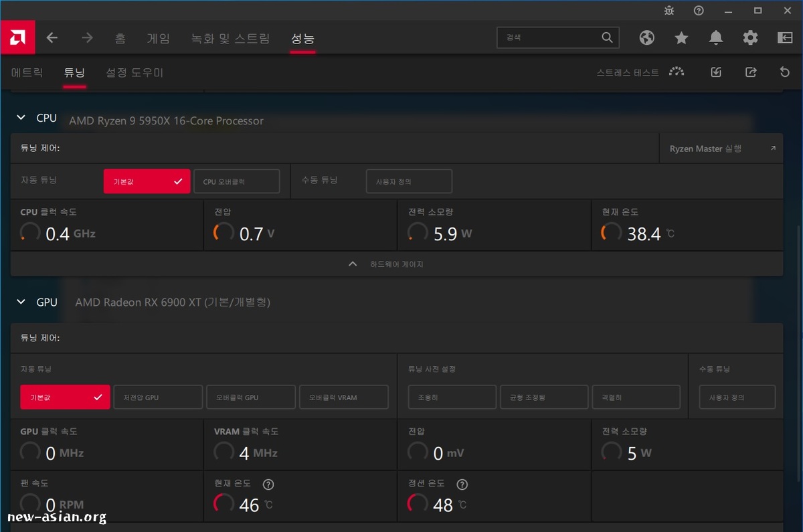This screenshot has width=803, height=532.
Task: Select 오버클럭 VRAM option
Action: point(343,397)
